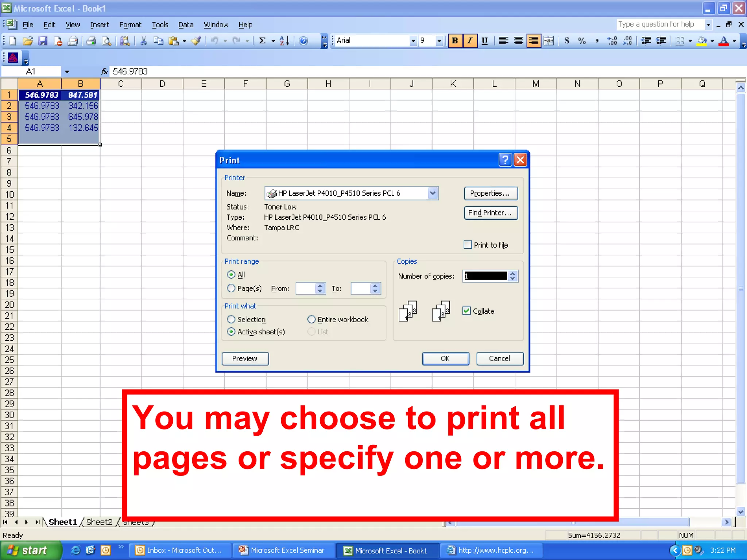The height and width of the screenshot is (560, 747).
Task: Open the Data menu
Action: [x=186, y=25]
